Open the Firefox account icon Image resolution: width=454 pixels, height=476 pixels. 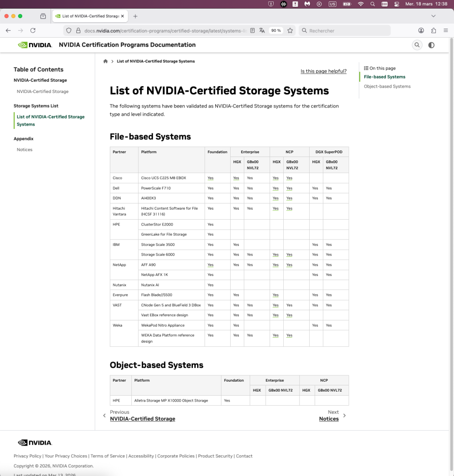[421, 30]
